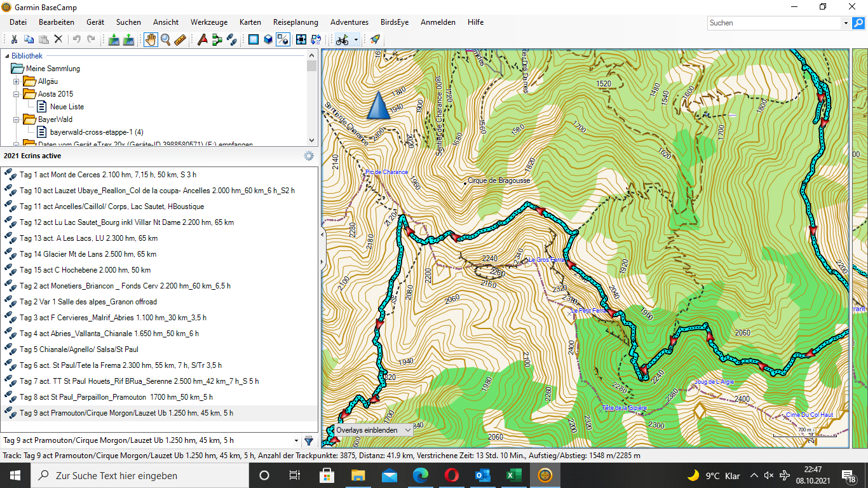Click the scissors Cut icon
The image size is (868, 488).
[13, 40]
